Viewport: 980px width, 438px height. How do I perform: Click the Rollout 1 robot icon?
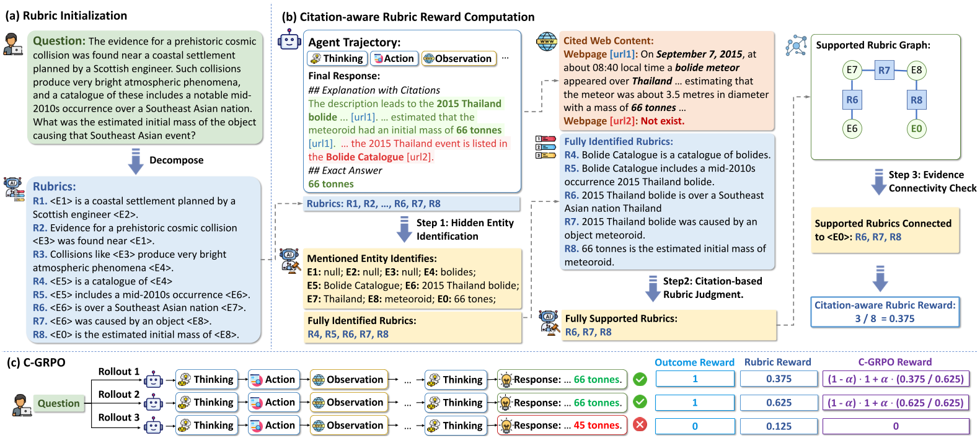[x=153, y=380]
